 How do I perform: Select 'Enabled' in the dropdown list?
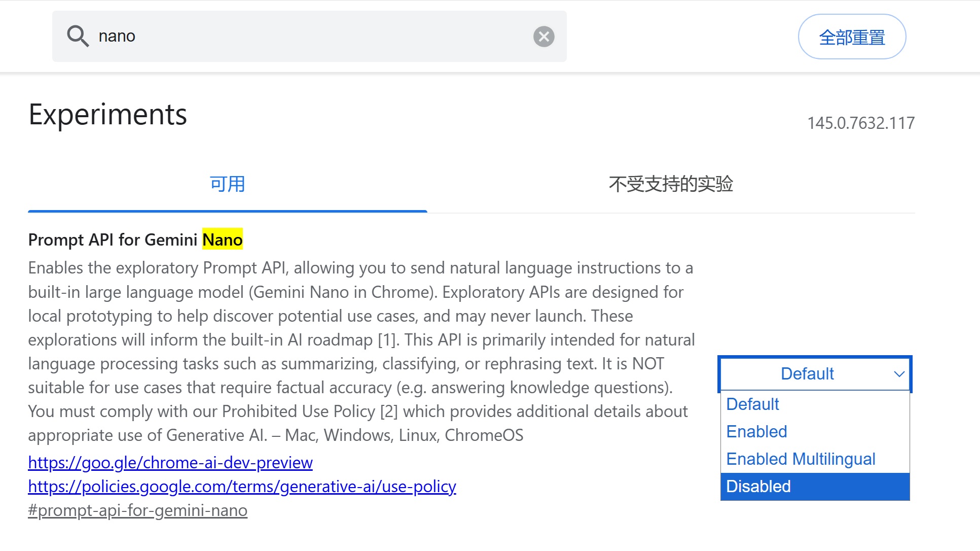coord(815,432)
